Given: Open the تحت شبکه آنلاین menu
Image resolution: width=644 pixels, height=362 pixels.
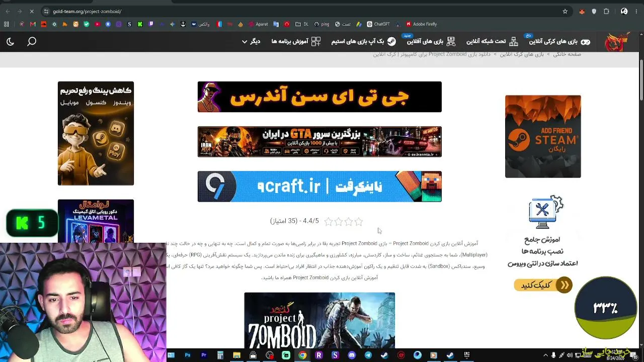Looking at the screenshot, I should tap(492, 42).
